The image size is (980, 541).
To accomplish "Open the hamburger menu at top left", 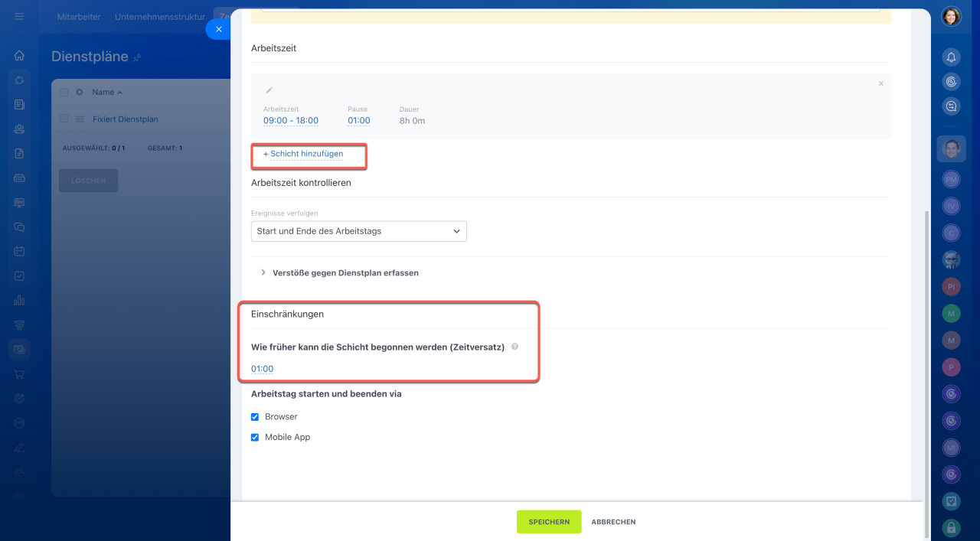I will (19, 17).
